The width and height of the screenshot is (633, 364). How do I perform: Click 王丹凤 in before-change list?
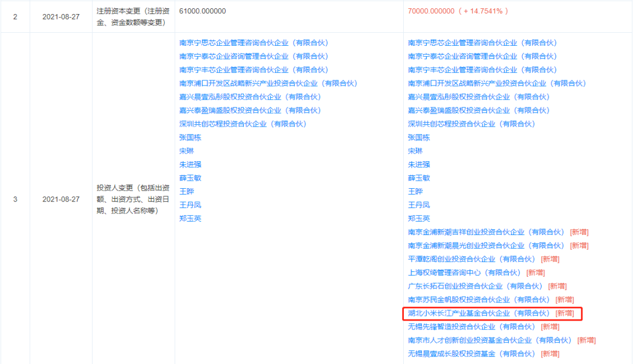(190, 205)
